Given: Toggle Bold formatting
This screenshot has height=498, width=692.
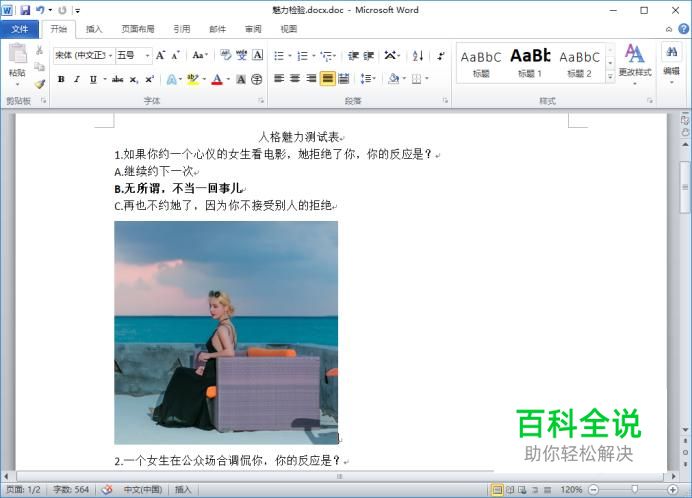Looking at the screenshot, I should [x=61, y=79].
